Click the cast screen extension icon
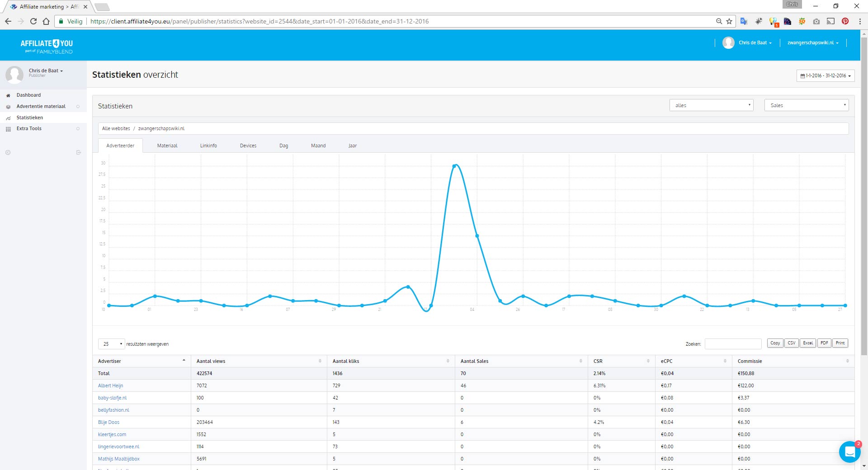 click(830, 21)
